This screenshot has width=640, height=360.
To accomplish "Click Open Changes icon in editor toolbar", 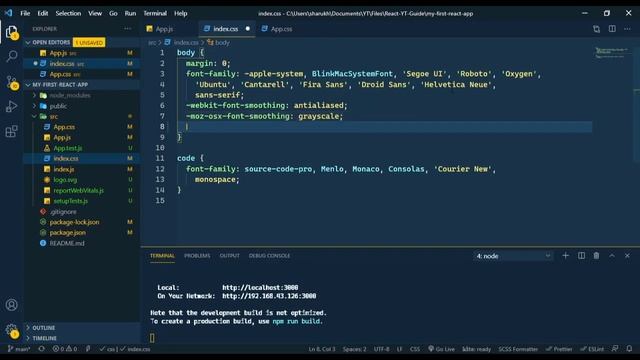I will [x=596, y=29].
